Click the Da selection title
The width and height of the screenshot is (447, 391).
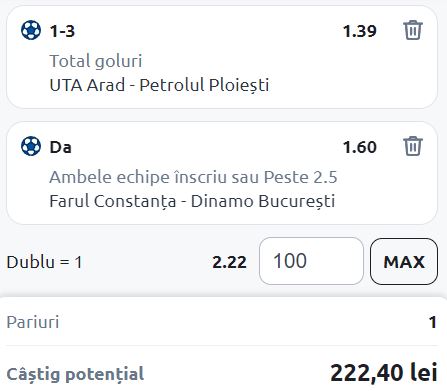[60, 147]
